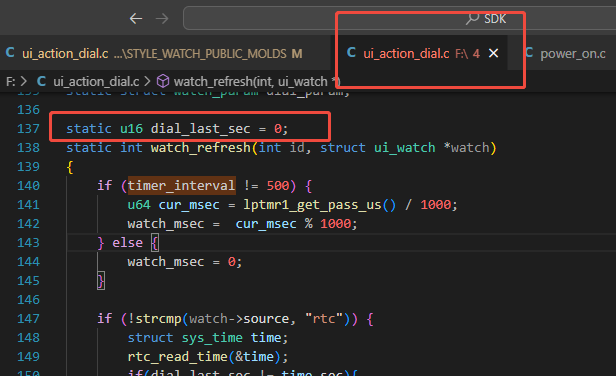616x376 pixels.
Task: Click the closing brace on line 145
Action: coord(101,281)
